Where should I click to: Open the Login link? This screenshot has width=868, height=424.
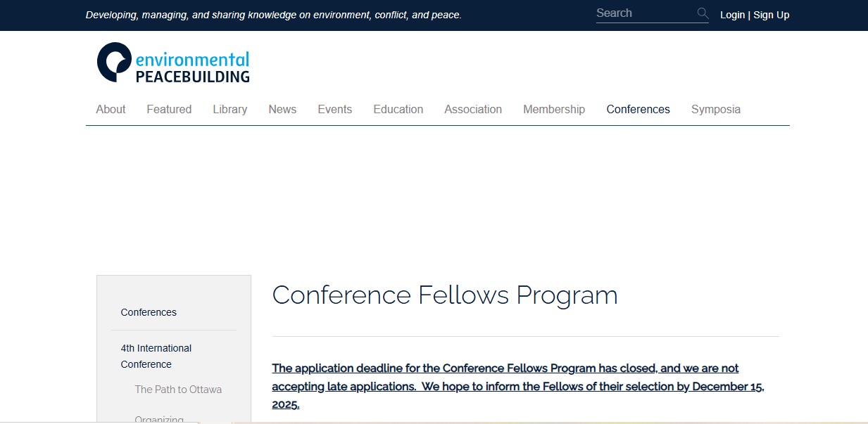pos(732,15)
